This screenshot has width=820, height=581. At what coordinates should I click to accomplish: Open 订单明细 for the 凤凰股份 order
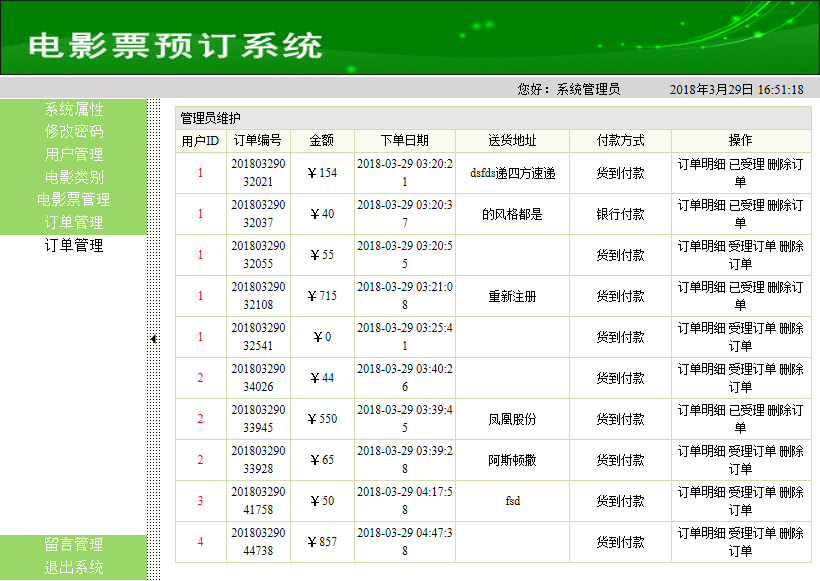click(701, 410)
